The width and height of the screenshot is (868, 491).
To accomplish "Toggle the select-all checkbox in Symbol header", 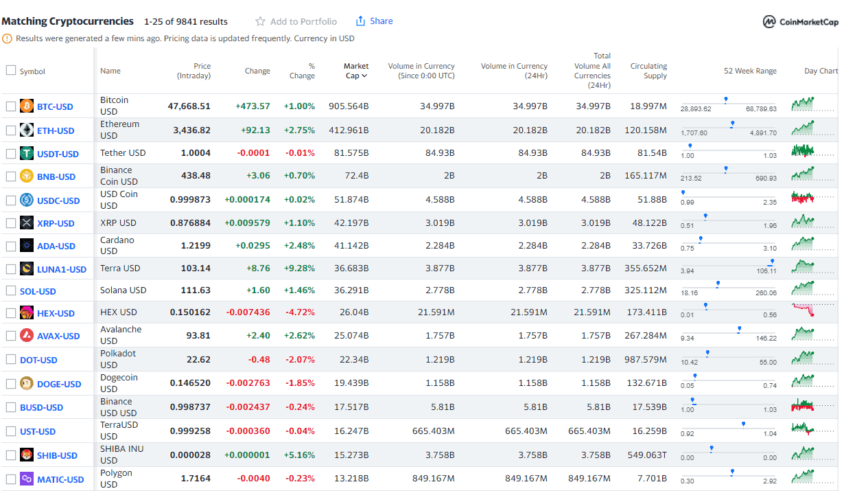I will pyautogui.click(x=11, y=70).
